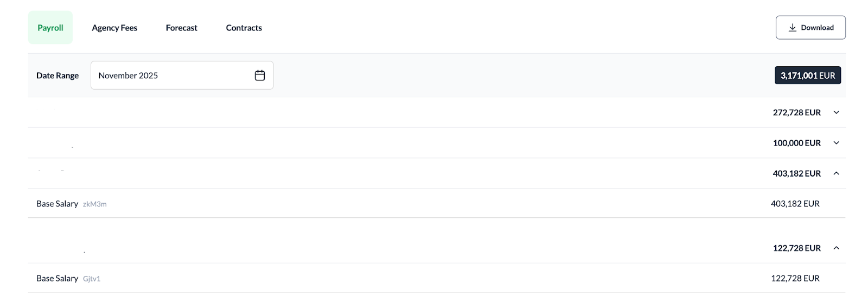Select the Base Salary zkM3m line

click(x=57, y=204)
